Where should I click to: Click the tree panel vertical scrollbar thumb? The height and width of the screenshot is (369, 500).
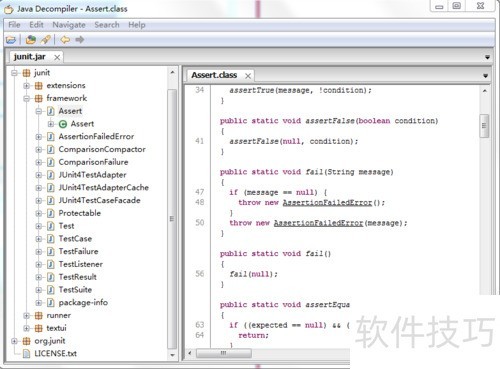[x=172, y=219]
